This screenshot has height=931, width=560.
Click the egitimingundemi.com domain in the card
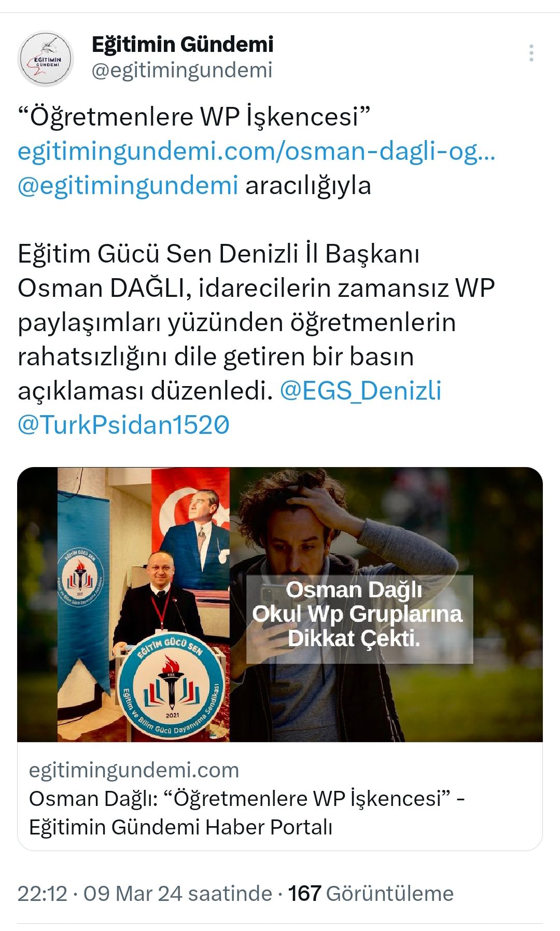click(134, 770)
